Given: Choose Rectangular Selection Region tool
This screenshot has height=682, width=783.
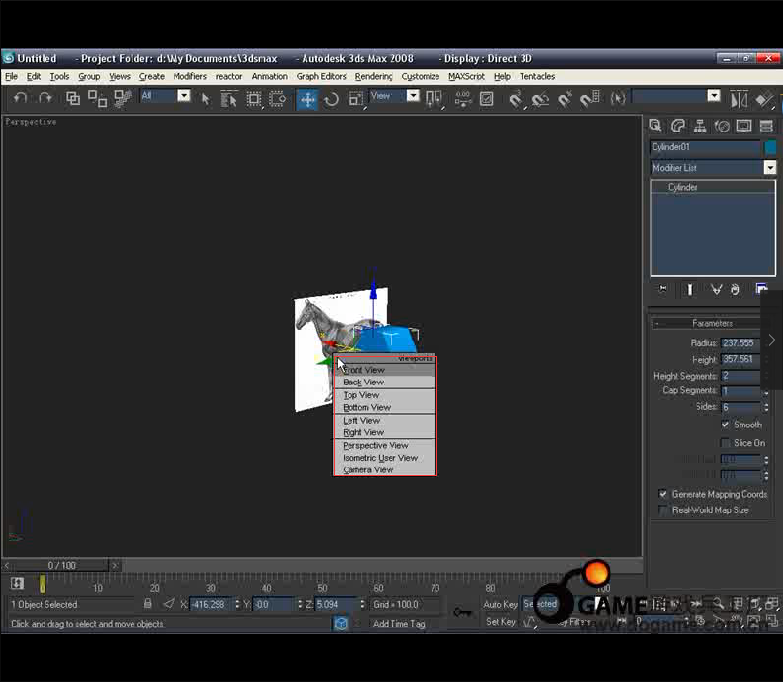Looking at the screenshot, I should 254,99.
